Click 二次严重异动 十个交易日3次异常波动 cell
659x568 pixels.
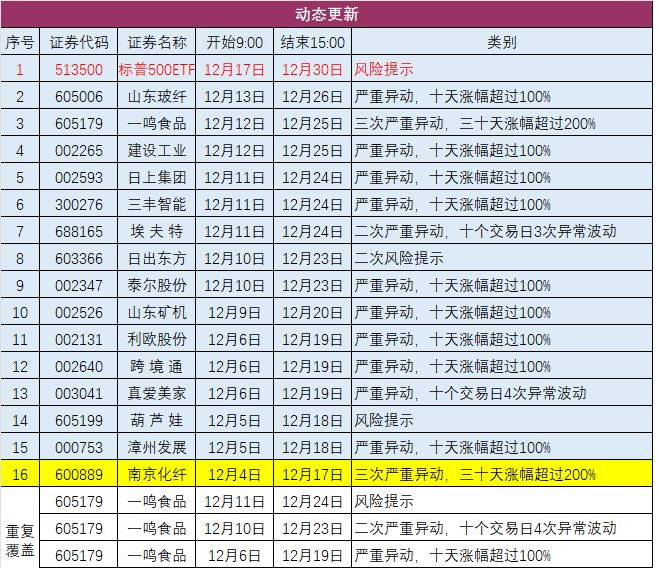point(502,231)
